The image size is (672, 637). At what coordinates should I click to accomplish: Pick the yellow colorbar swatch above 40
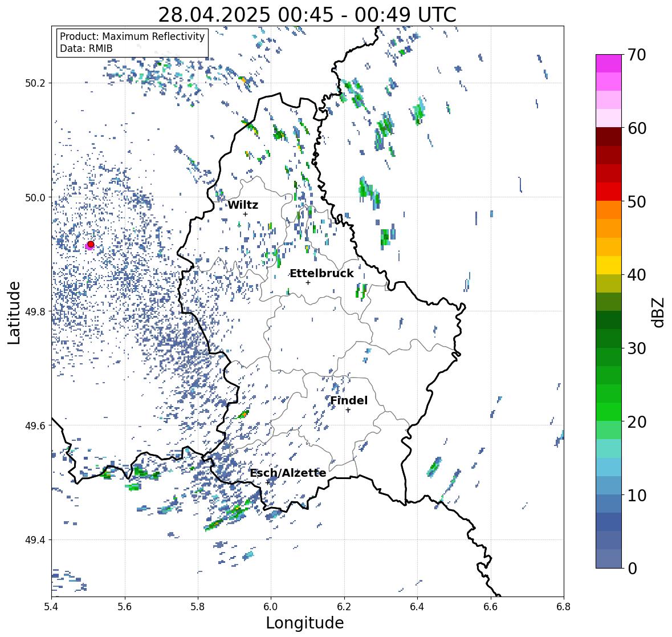pyautogui.click(x=609, y=265)
